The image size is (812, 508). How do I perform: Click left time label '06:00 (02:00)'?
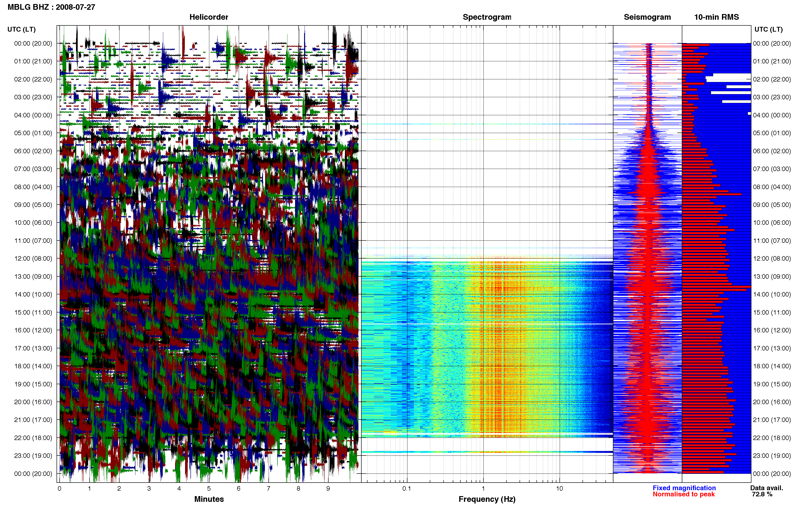click(x=33, y=151)
